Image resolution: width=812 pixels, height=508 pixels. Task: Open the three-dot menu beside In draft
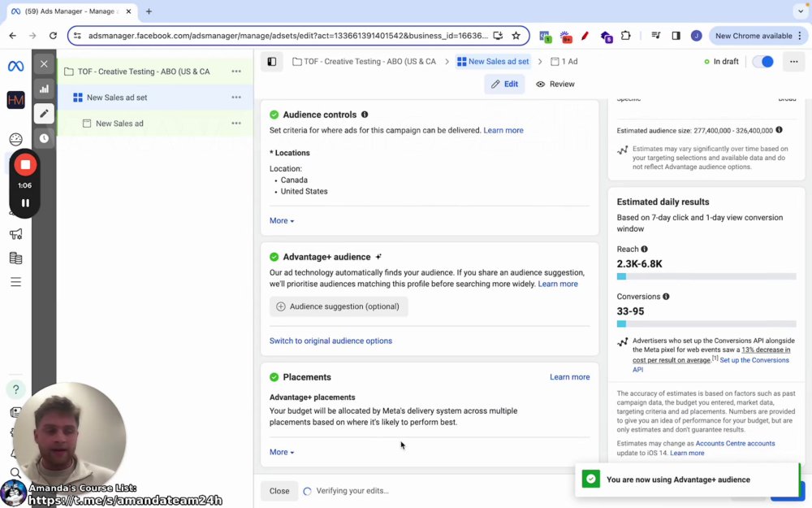(793, 62)
